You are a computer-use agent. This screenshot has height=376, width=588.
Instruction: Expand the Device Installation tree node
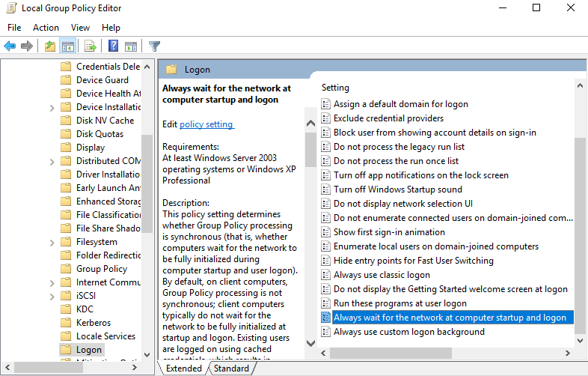click(x=52, y=107)
